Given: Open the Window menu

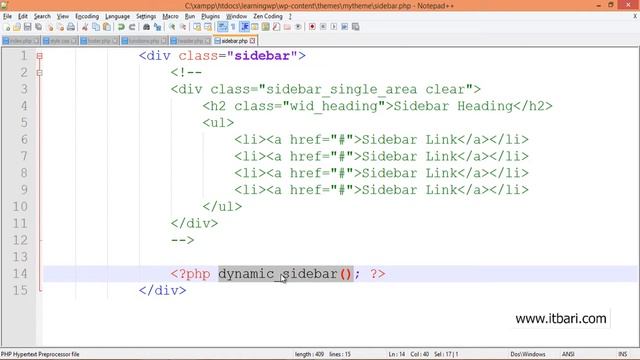Looking at the screenshot, I should point(236,16).
